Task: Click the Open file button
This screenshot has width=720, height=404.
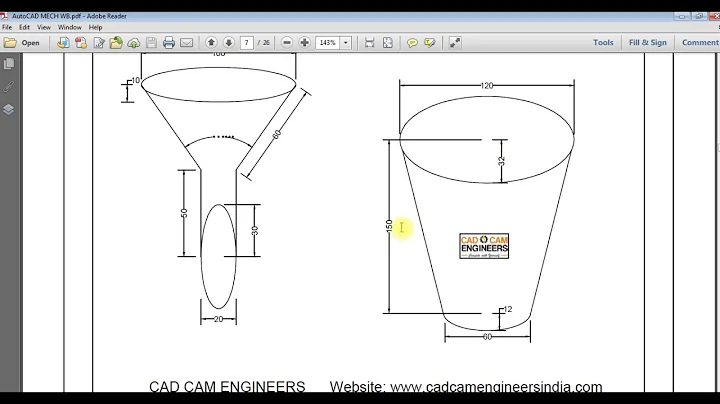Action: tap(22, 43)
